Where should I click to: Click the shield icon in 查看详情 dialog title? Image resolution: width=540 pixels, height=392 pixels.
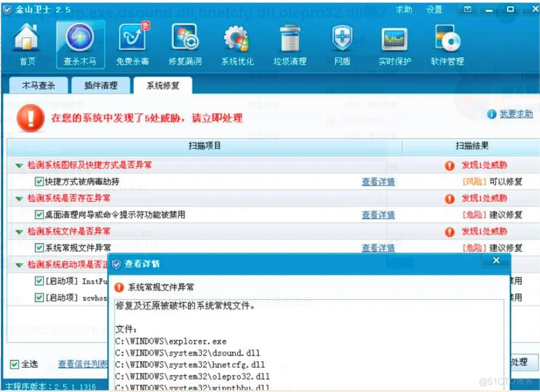pos(116,264)
